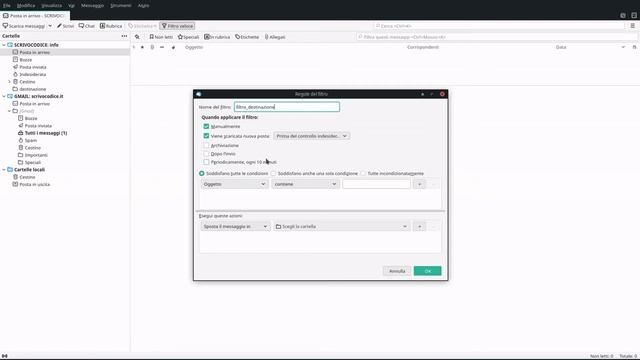This screenshot has width=640, height=360.
Task: Open the Vai menu
Action: [71, 6]
